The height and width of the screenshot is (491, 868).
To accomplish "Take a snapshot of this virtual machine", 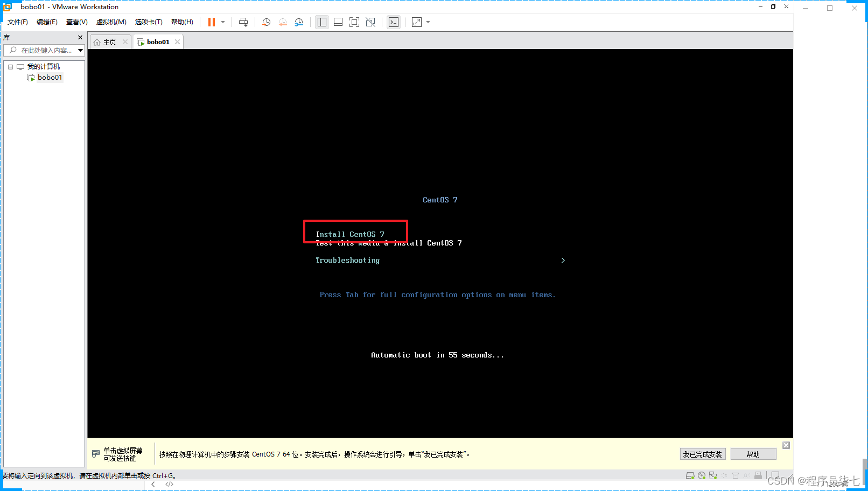I will click(265, 22).
